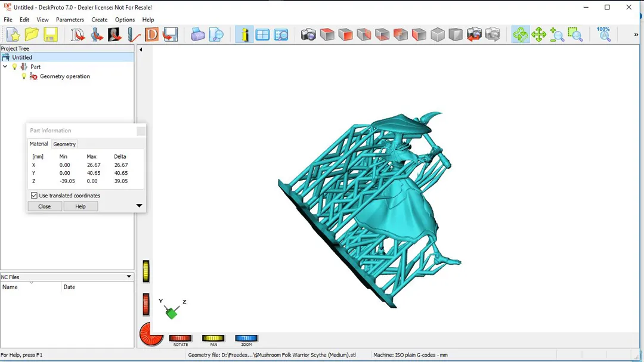This screenshot has height=362, width=644.
Task: Adjust the red vertical rotate thumbwheel
Action: (146, 305)
